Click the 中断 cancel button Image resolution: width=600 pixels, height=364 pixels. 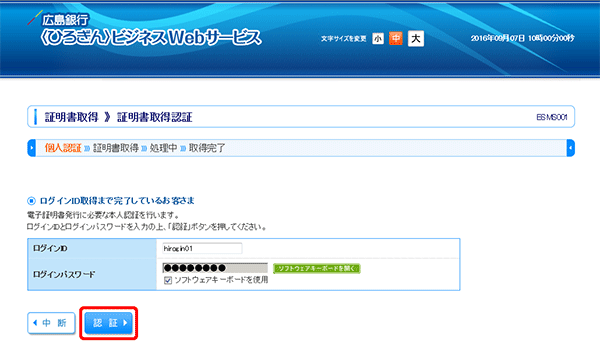coord(51,323)
